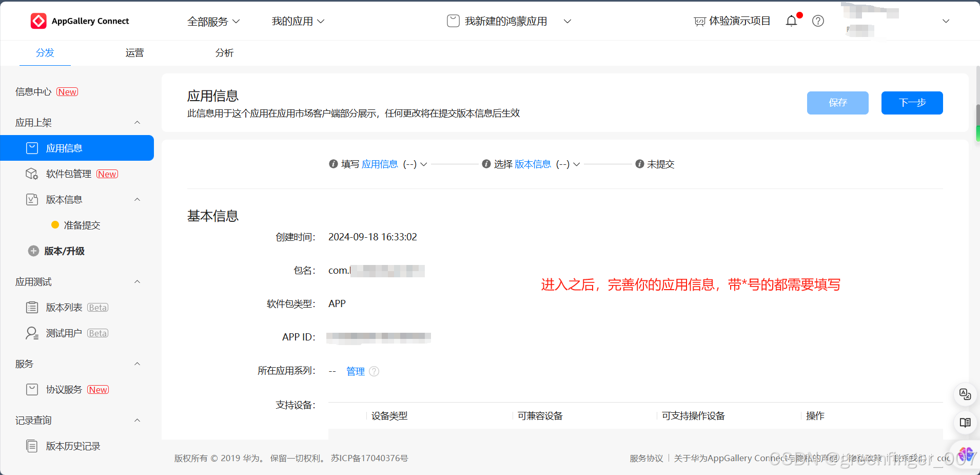Open the account dropdown chevron at top right
This screenshot has width=980, height=475.
click(x=946, y=21)
